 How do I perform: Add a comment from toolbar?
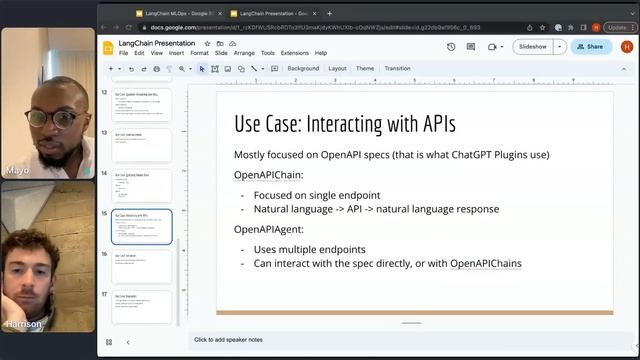click(x=275, y=69)
